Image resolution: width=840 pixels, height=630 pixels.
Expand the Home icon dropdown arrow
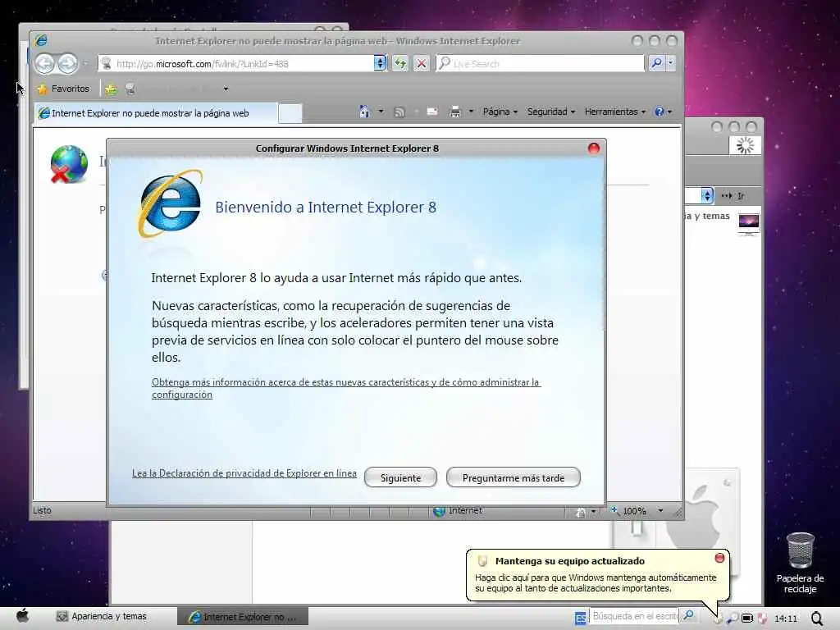click(381, 112)
